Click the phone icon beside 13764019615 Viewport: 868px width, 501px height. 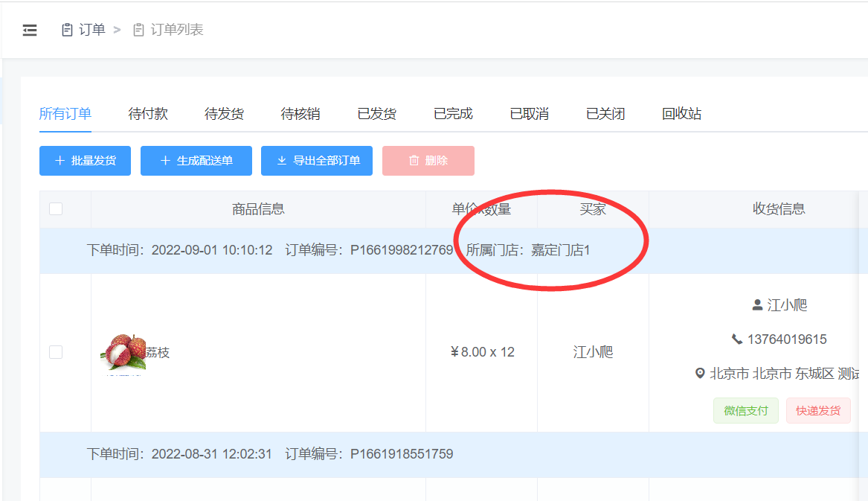tap(737, 339)
